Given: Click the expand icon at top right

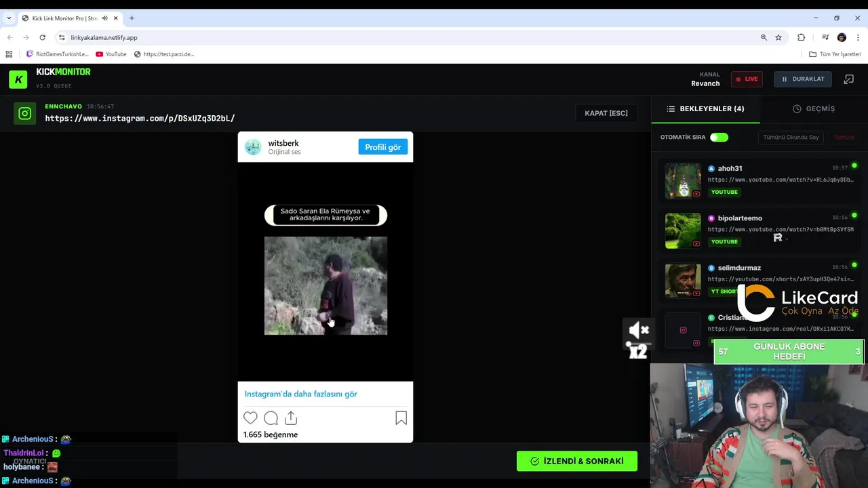Looking at the screenshot, I should point(848,79).
